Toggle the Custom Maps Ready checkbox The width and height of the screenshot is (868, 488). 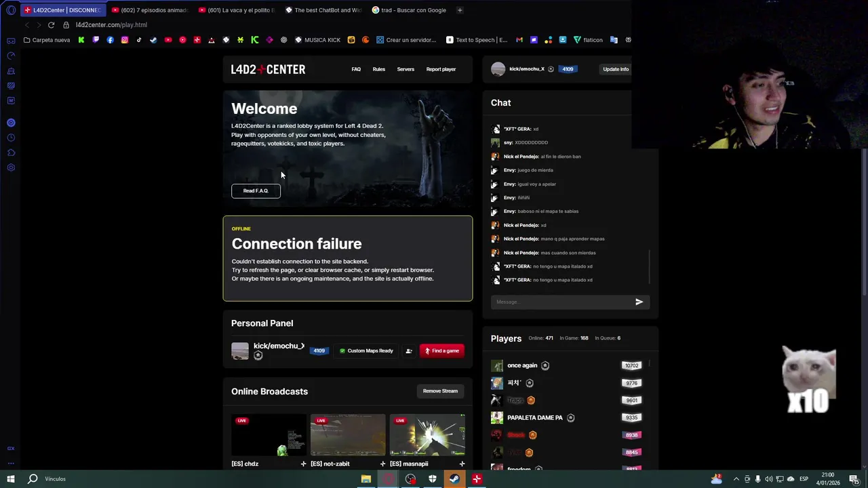click(x=342, y=350)
